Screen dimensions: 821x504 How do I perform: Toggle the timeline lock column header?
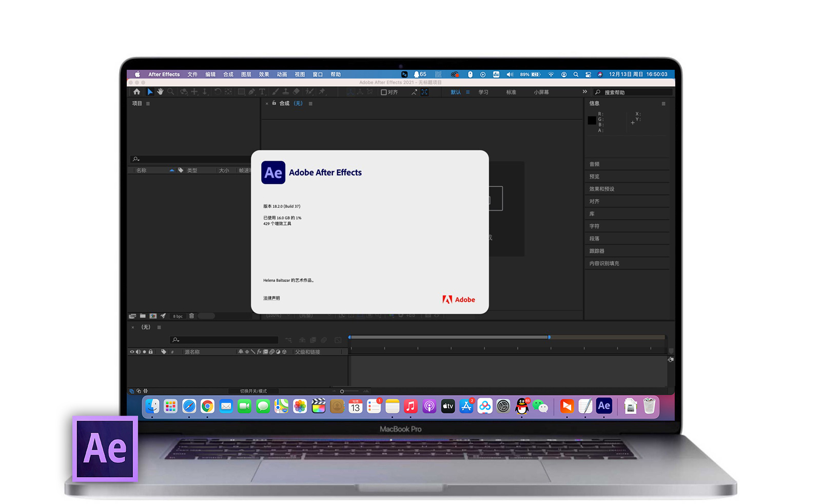tap(150, 352)
